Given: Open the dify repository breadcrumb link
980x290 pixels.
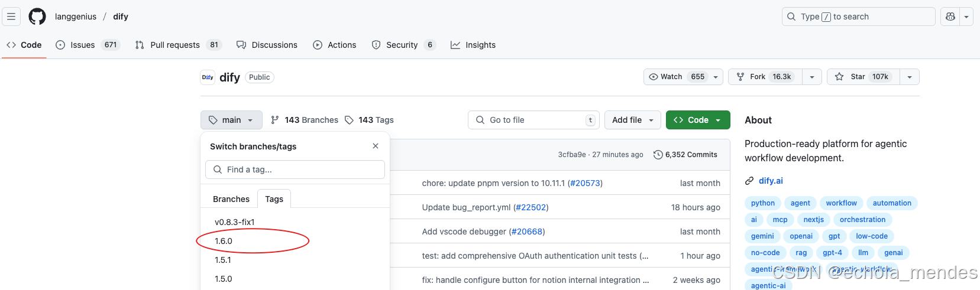Looking at the screenshot, I should point(121,17).
